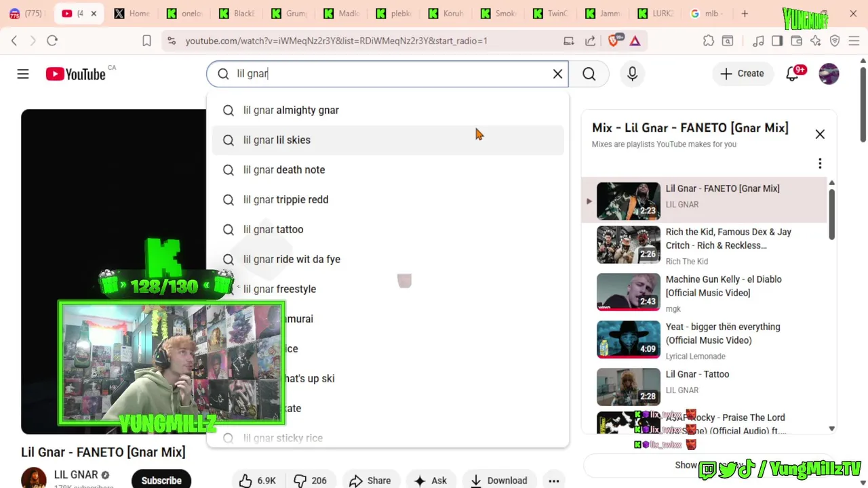Select suggestion lil gnar freestyle
This screenshot has height=488, width=868.
[388, 289]
